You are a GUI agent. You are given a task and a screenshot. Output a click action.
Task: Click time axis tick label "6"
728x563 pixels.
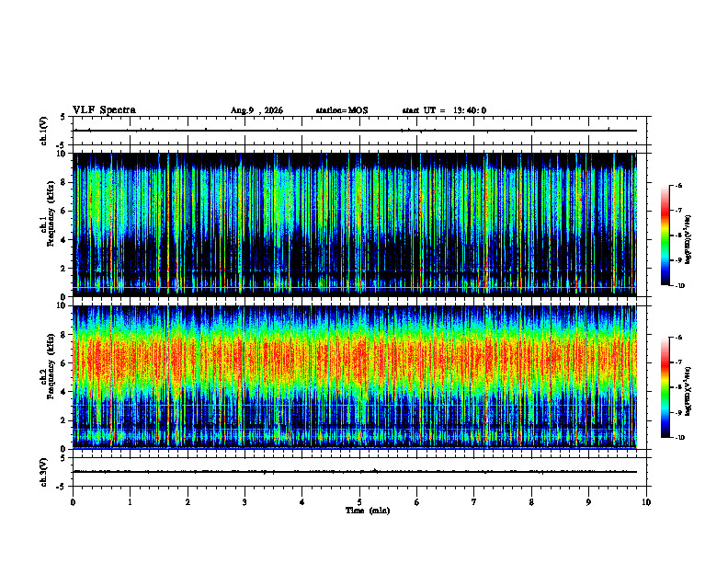coord(417,502)
